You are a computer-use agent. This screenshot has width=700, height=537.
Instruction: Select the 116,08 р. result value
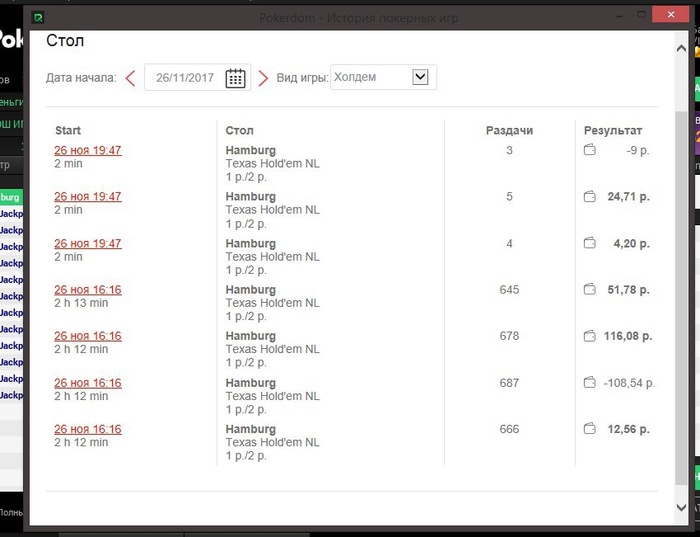tap(628, 336)
